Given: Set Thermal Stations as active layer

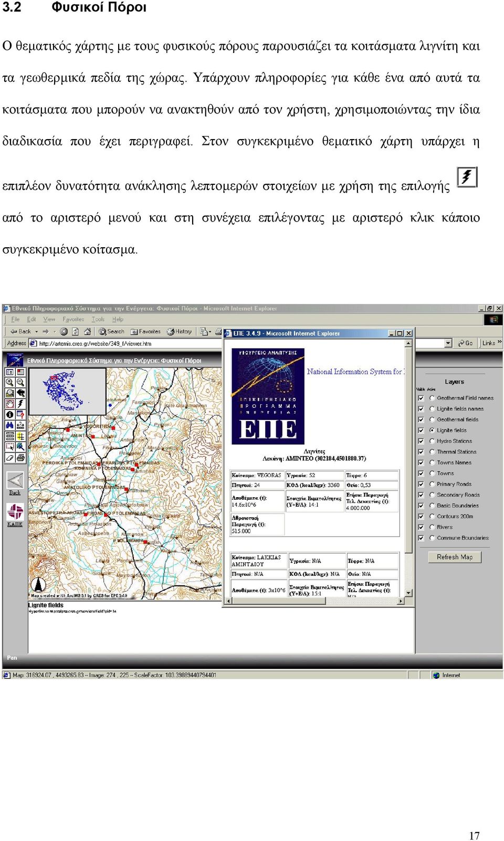Looking at the screenshot, I should (432, 451).
